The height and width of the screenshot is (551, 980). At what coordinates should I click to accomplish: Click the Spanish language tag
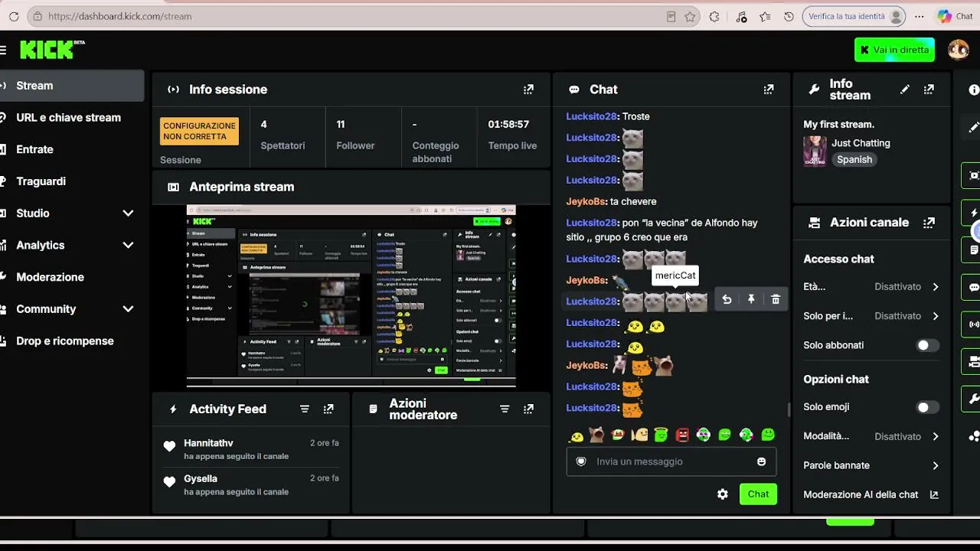pyautogui.click(x=854, y=160)
